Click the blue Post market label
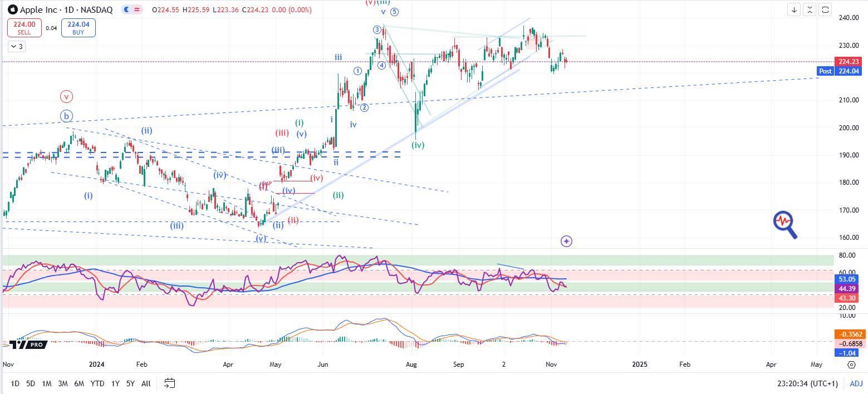 tap(825, 71)
